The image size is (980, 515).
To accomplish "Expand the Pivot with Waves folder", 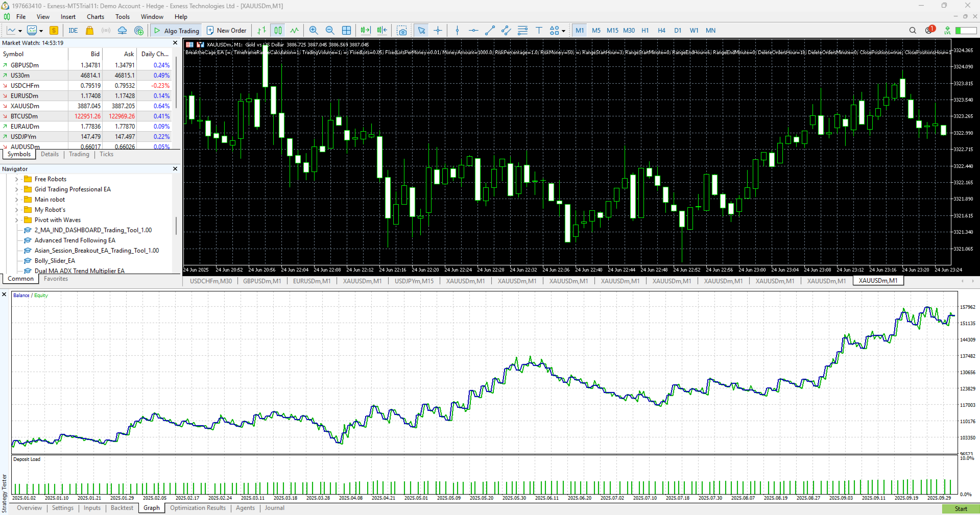I will [x=16, y=220].
